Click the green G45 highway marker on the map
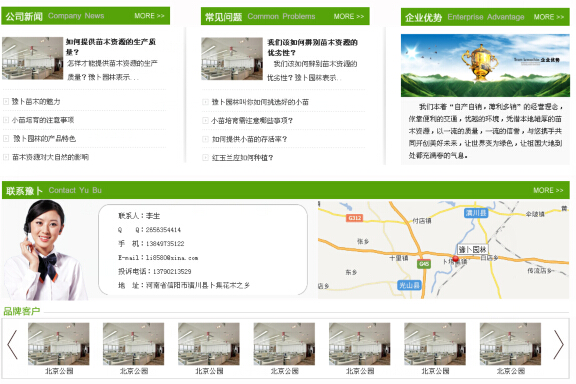 click(x=424, y=264)
